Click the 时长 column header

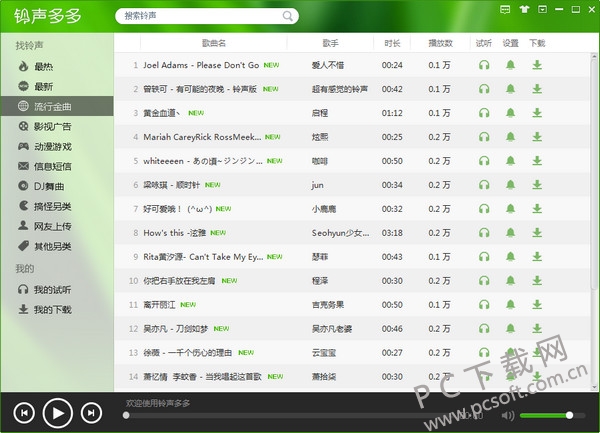392,43
